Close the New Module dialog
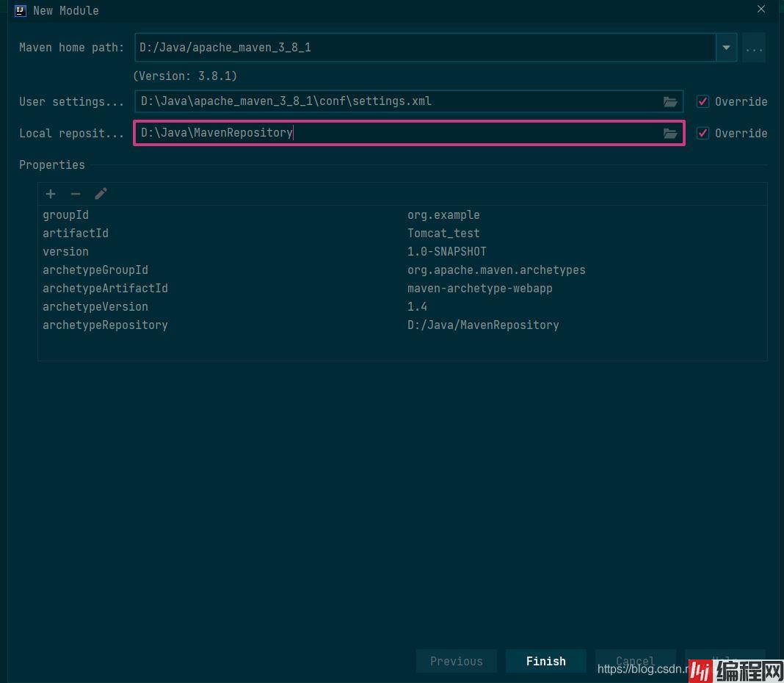The image size is (784, 683). tap(761, 10)
